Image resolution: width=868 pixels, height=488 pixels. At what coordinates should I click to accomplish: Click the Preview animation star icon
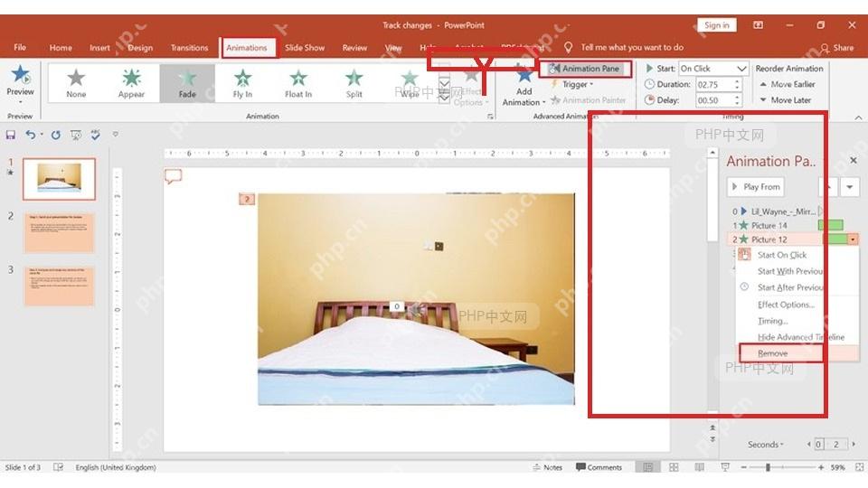coord(21,74)
